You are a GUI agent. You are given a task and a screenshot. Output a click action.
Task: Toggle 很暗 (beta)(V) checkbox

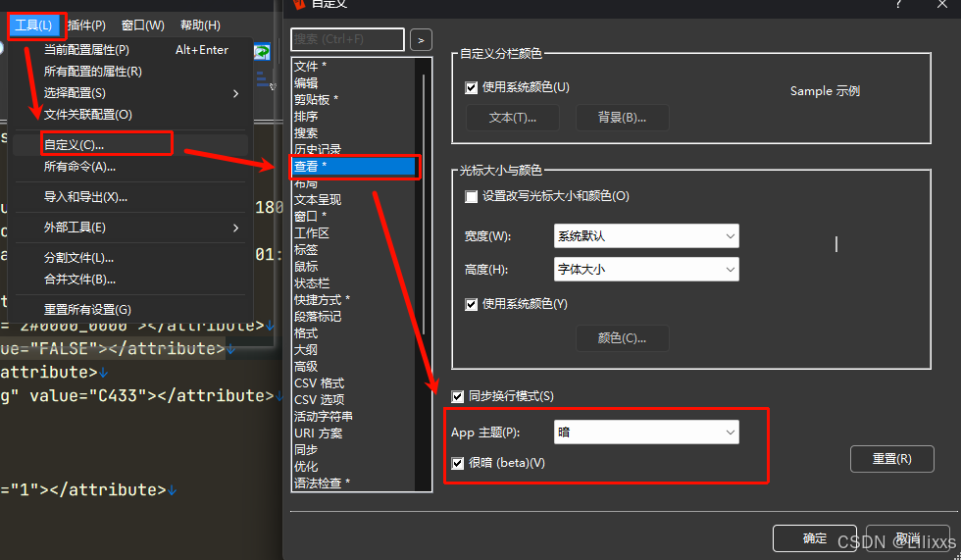457,463
